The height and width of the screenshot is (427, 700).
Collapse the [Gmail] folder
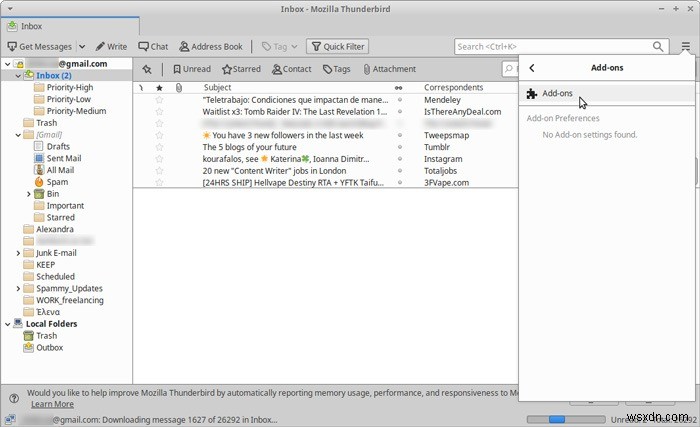tap(18, 135)
